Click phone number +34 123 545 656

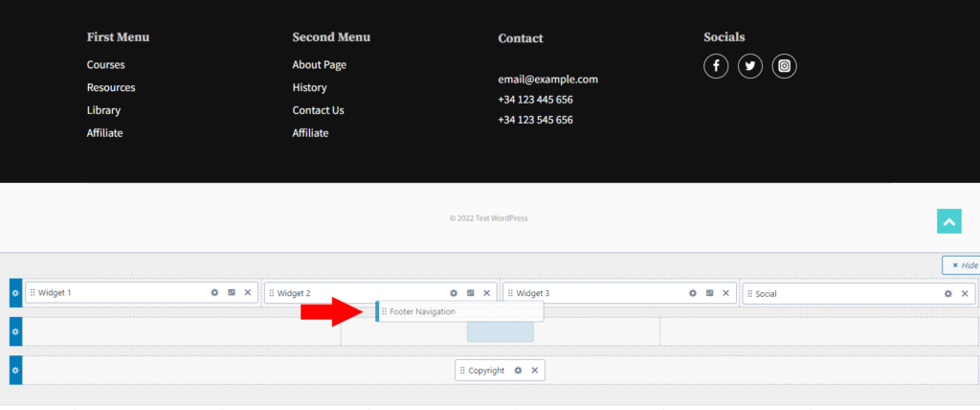pos(536,120)
